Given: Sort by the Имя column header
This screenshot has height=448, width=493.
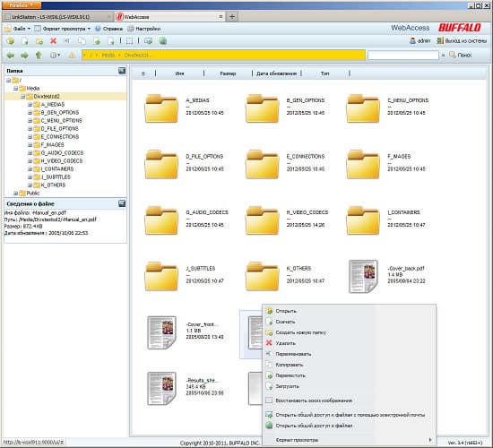Looking at the screenshot, I should point(179,73).
